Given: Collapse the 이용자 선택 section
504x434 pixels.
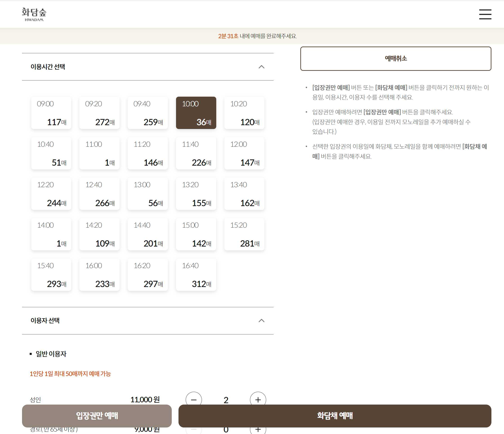Looking at the screenshot, I should (x=261, y=320).
